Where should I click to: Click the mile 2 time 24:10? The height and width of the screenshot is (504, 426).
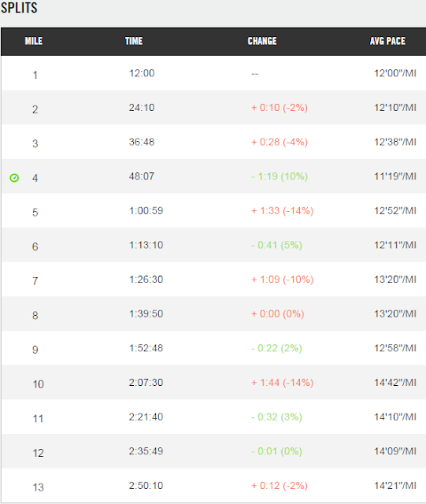coord(142,108)
